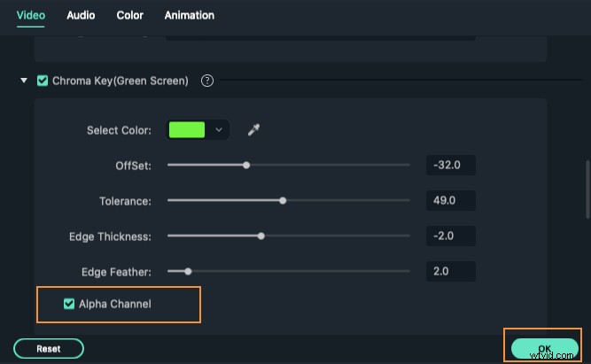Image resolution: width=591 pixels, height=364 pixels.
Task: Click the vertical scrollbar on the right
Action: (587, 190)
